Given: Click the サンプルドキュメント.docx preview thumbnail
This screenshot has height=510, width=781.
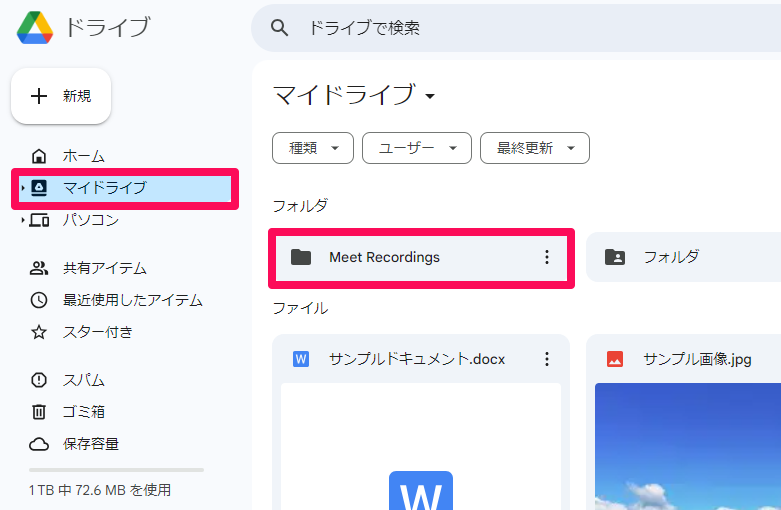Looking at the screenshot, I should pyautogui.click(x=421, y=446).
